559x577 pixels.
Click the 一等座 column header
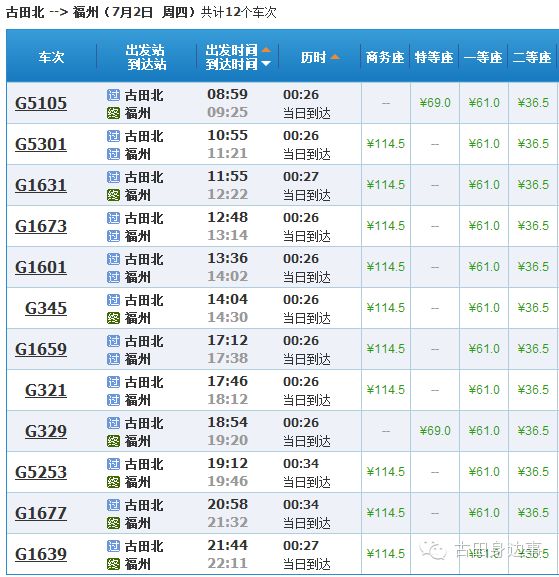pos(483,57)
